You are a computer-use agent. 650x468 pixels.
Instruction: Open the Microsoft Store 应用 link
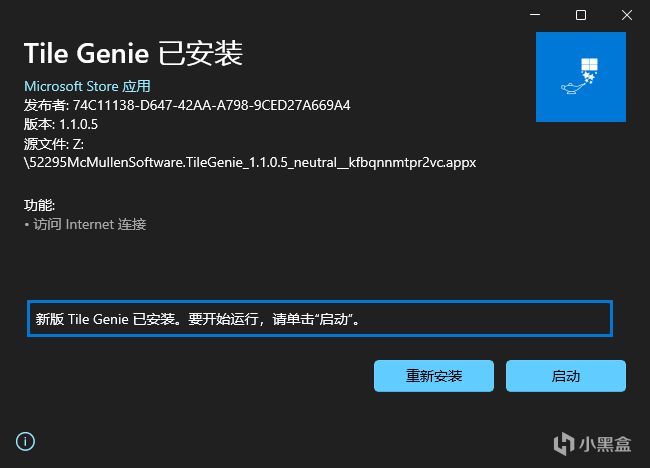[x=87, y=86]
